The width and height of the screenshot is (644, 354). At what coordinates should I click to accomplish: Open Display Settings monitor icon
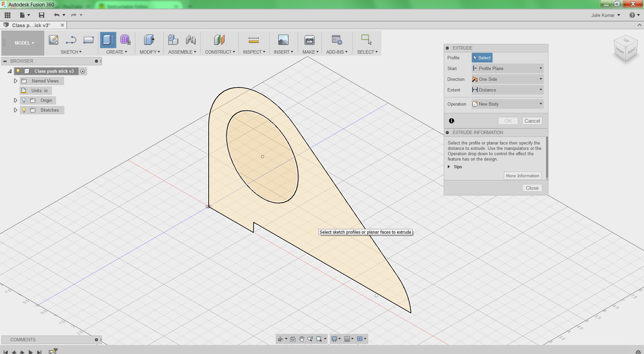[x=334, y=339]
